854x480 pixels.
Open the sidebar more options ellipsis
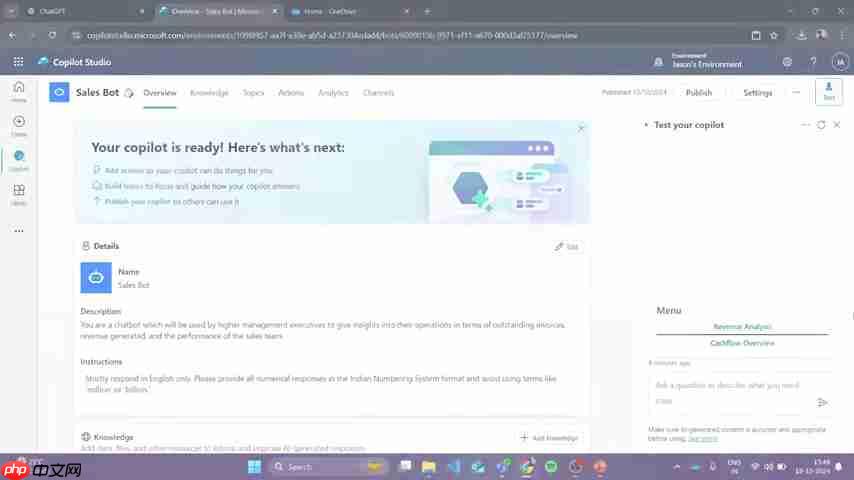click(19, 231)
